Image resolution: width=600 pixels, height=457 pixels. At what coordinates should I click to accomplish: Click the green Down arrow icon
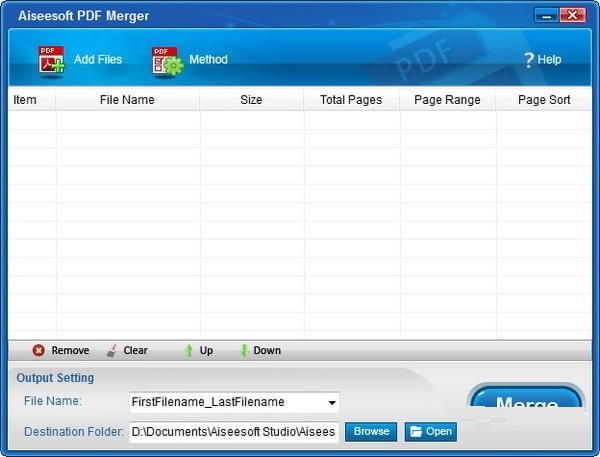point(244,351)
